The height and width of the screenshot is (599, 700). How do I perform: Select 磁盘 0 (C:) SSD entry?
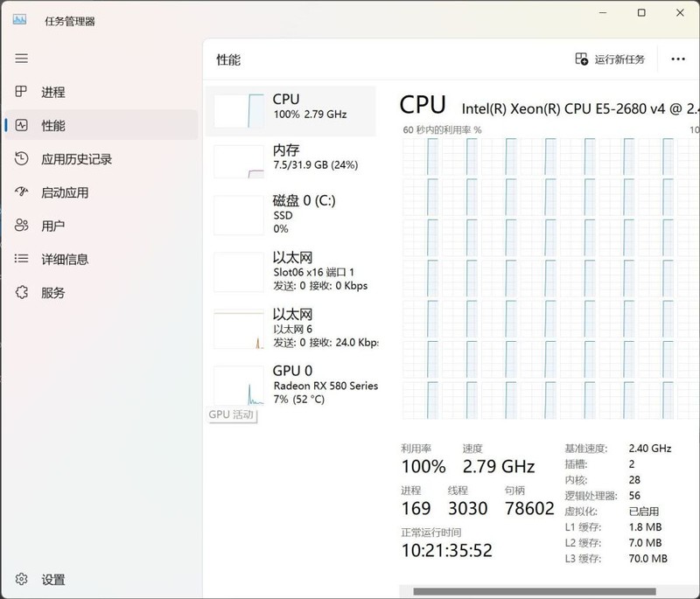coord(290,214)
